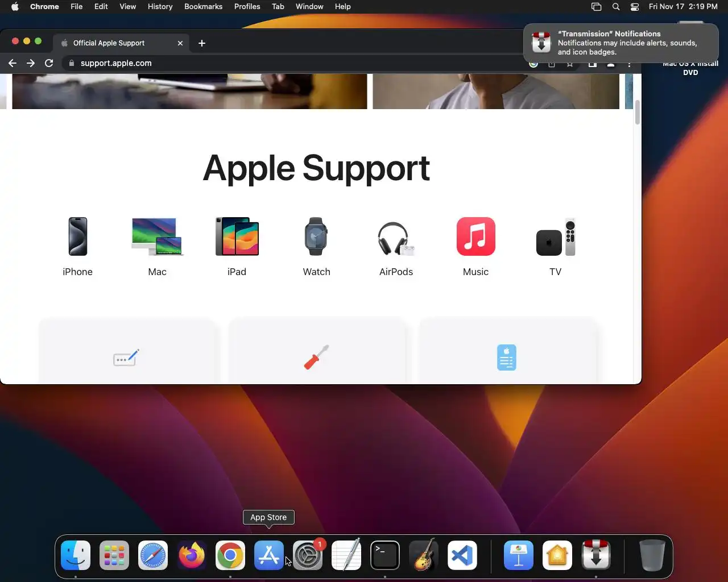Click the forgot-password card icon

tap(126, 358)
